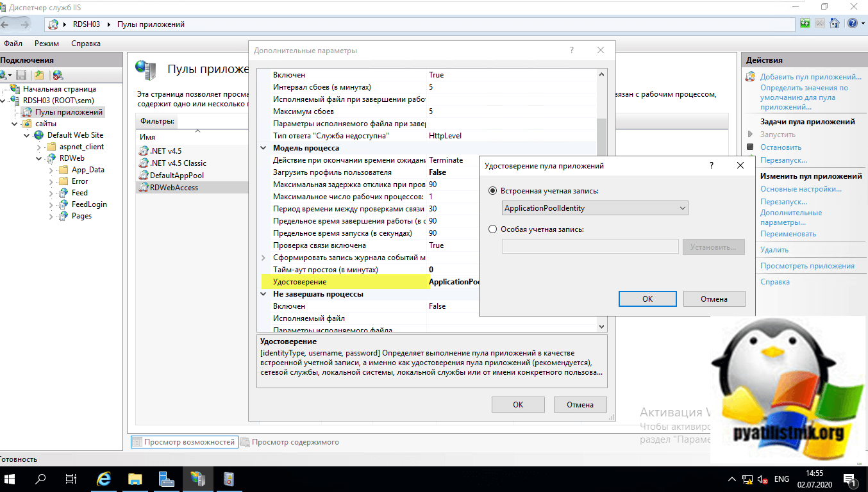Click the FeedLogin application icon in tree
The height and width of the screenshot is (492, 868).
[63, 204]
